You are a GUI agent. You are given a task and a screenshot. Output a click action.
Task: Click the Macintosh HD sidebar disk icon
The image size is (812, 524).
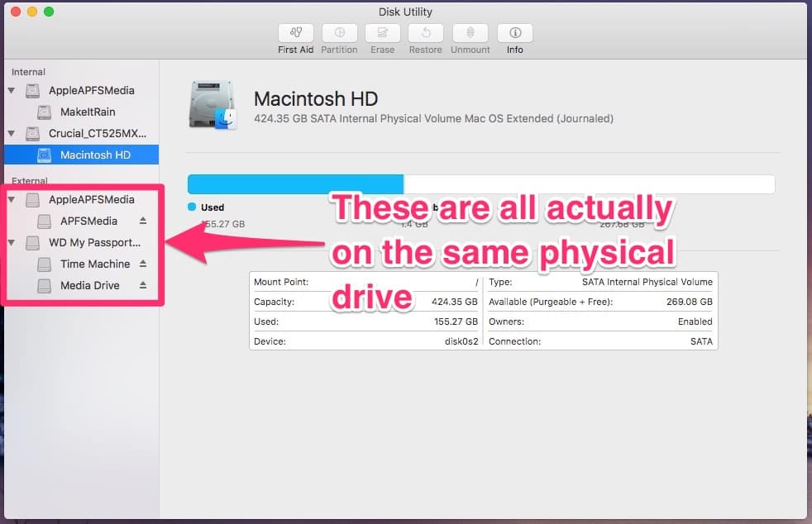[45, 155]
